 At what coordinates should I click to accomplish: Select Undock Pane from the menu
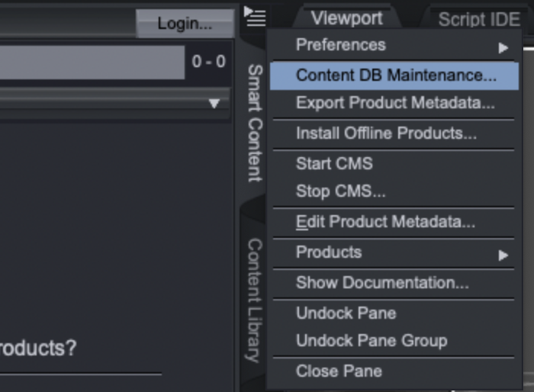346,313
